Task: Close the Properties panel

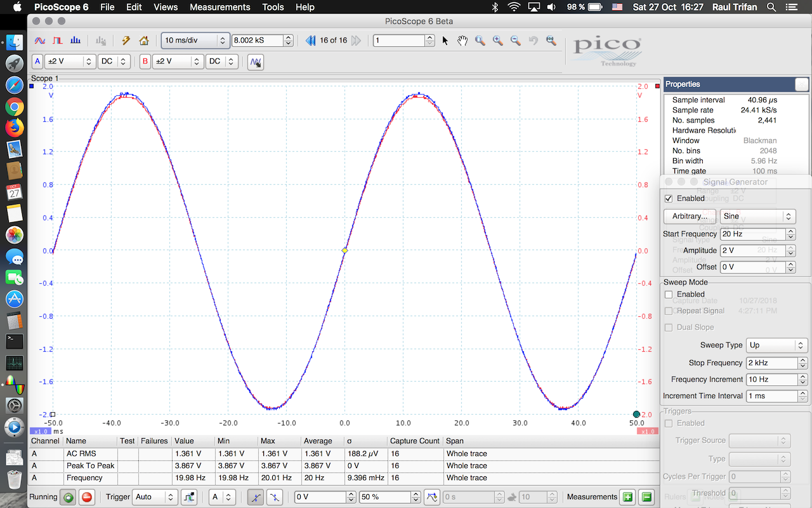Action: 802,84
